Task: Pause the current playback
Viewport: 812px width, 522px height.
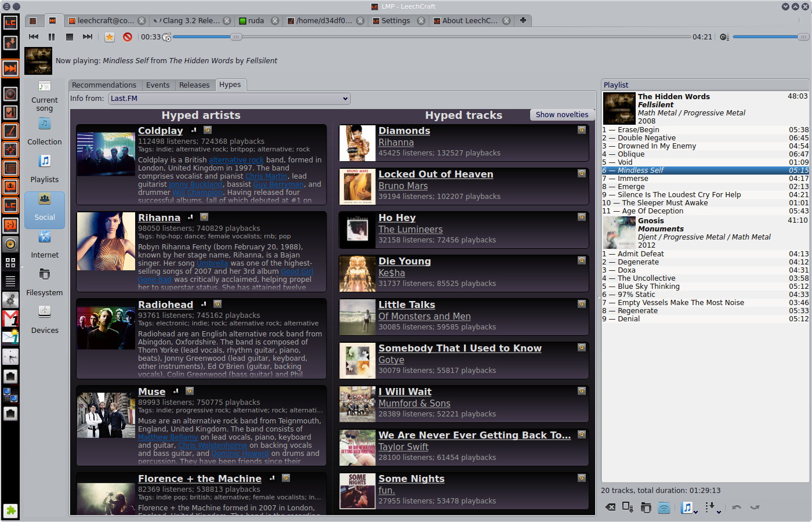Action: tap(52, 37)
